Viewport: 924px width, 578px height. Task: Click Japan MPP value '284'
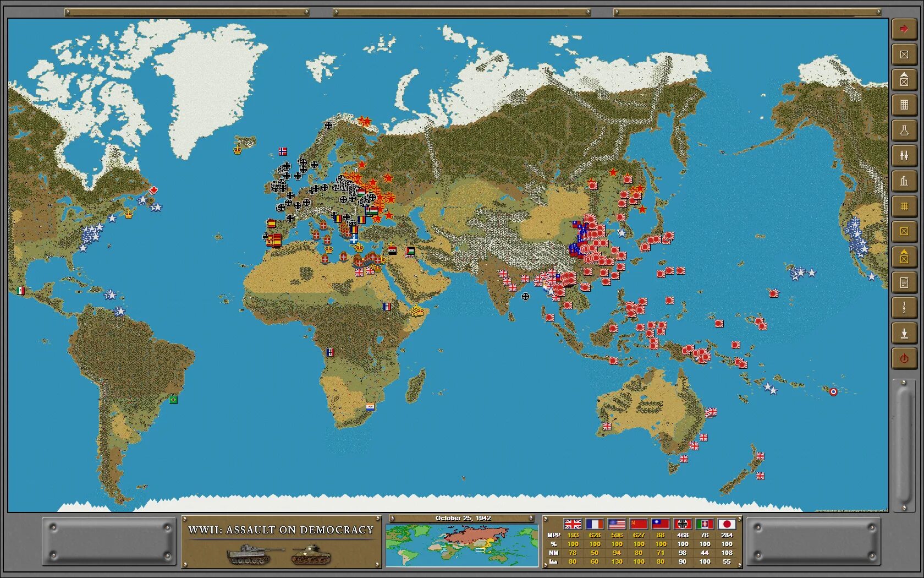click(x=727, y=535)
